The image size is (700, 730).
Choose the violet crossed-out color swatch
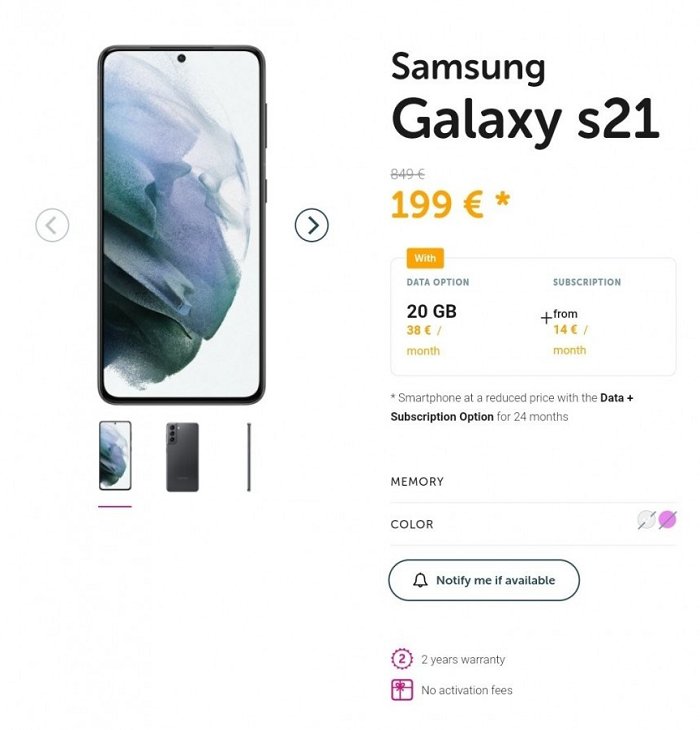tap(667, 520)
